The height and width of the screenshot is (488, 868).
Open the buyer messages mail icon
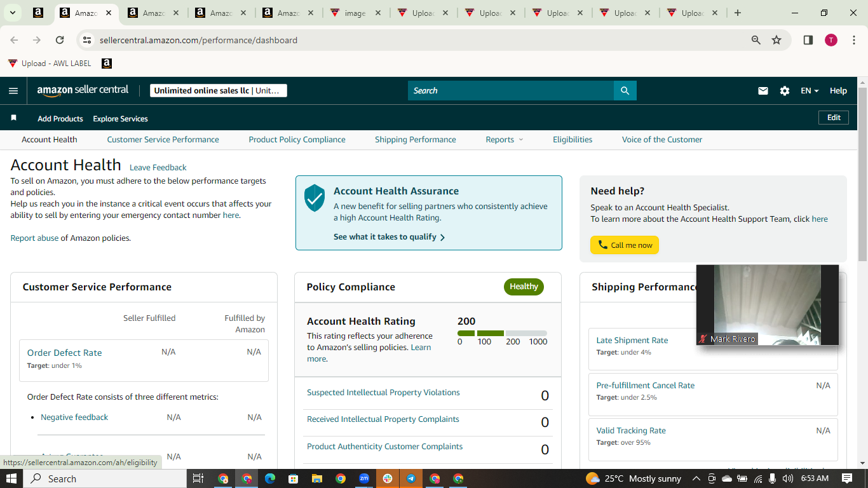pos(763,91)
